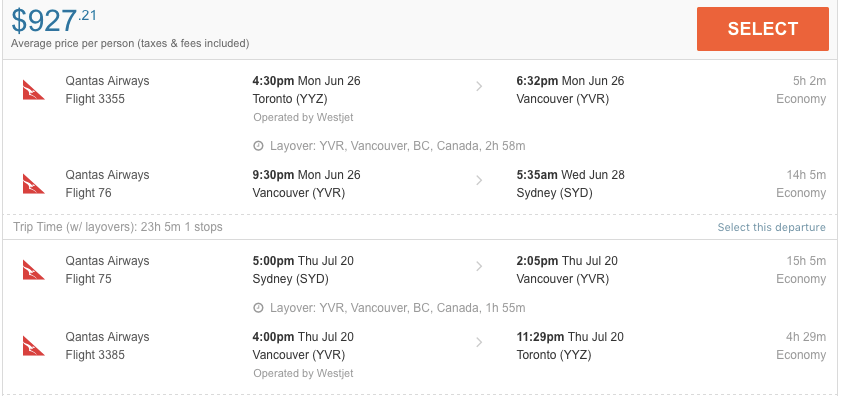Click clock icon on 2h 58m layover

(259, 146)
